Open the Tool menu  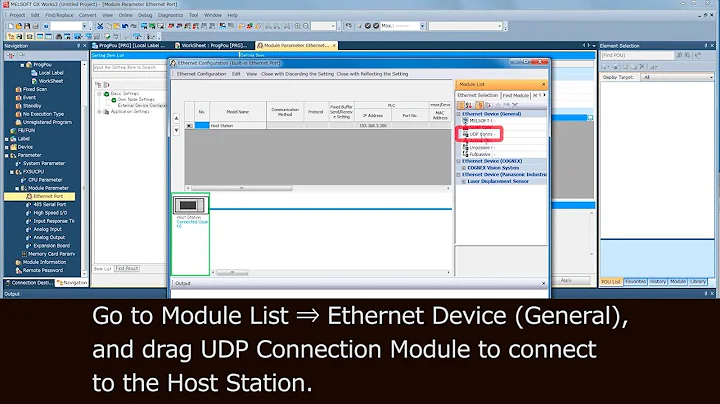(x=193, y=15)
